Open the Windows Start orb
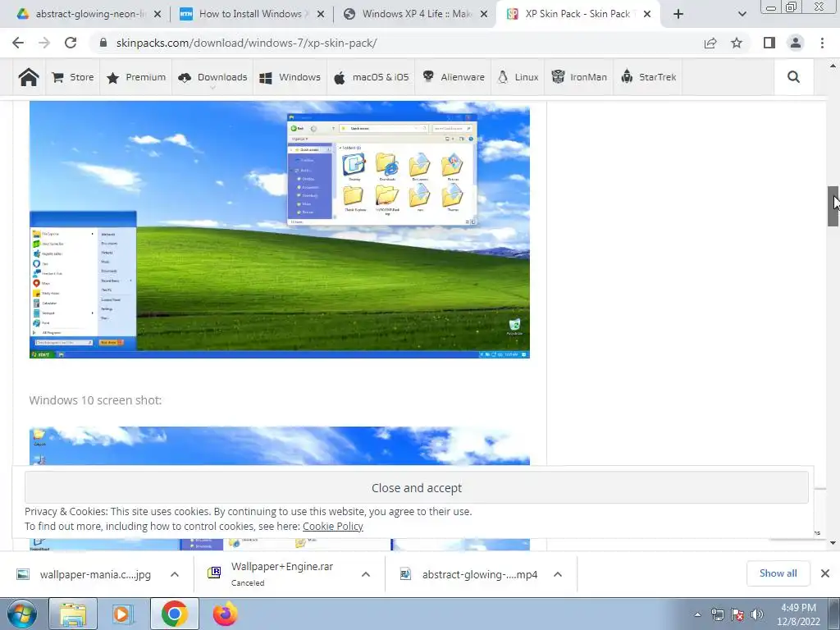The width and height of the screenshot is (840, 630). coord(22,614)
